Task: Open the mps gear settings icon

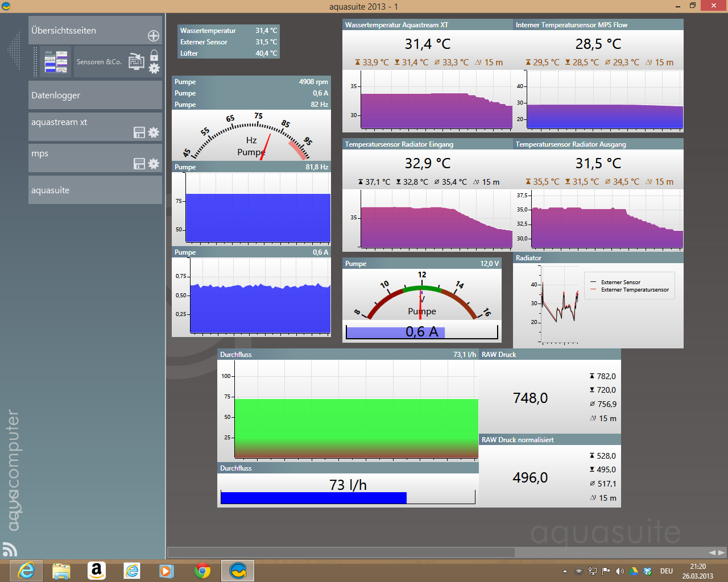Action: coord(154,164)
